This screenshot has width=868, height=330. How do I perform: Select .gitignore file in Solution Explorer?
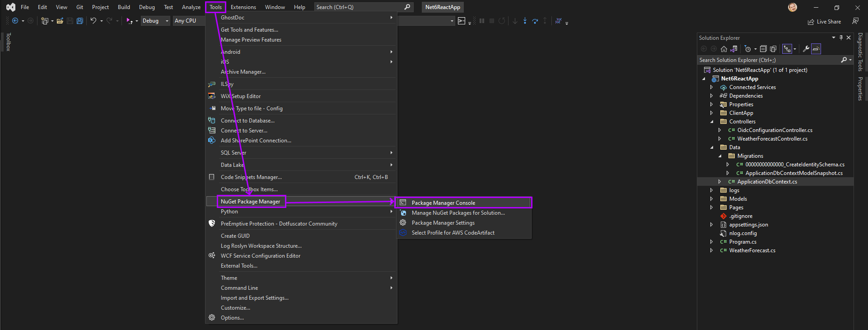pyautogui.click(x=740, y=216)
